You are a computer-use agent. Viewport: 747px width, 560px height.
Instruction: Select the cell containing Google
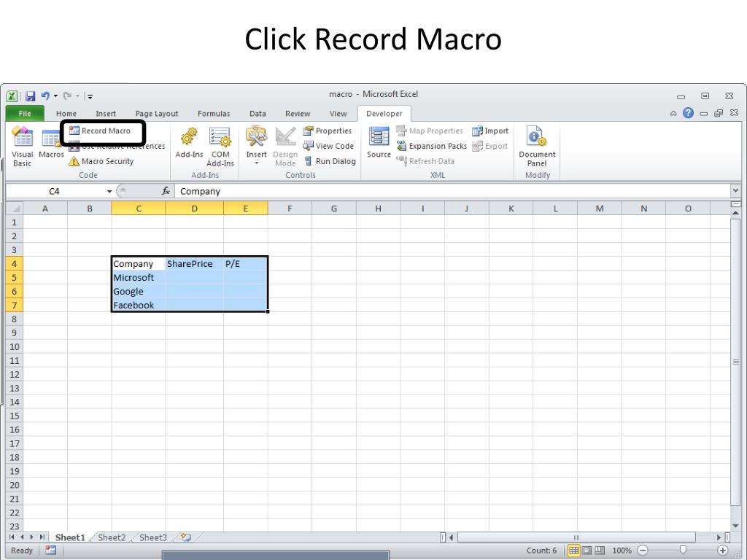pyautogui.click(x=138, y=292)
